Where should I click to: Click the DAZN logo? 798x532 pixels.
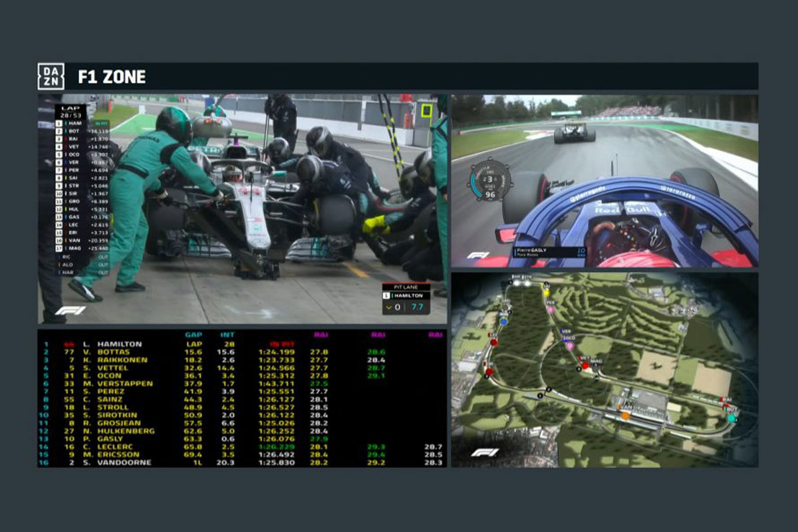pos(51,76)
